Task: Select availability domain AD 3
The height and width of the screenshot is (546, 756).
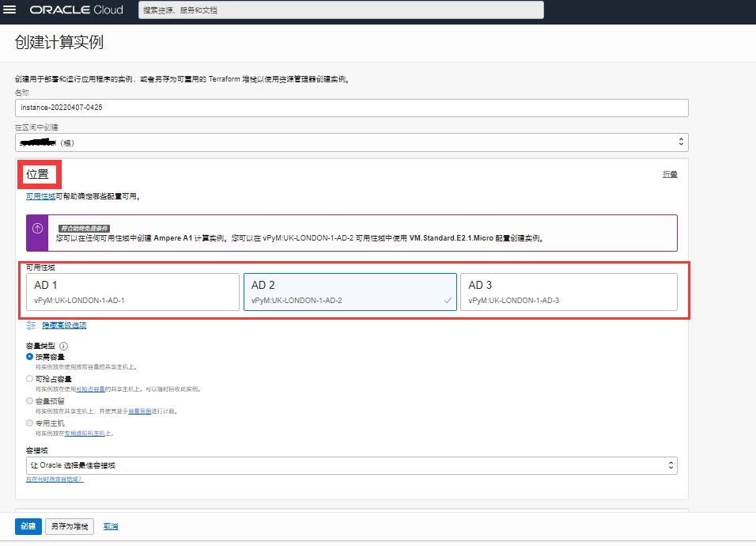Action: 569,292
